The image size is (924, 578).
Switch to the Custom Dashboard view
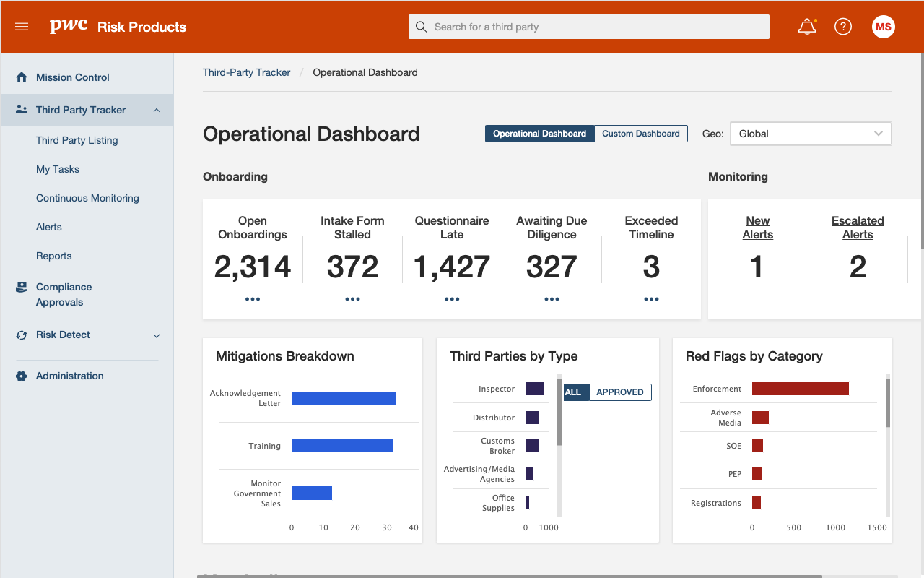(640, 134)
